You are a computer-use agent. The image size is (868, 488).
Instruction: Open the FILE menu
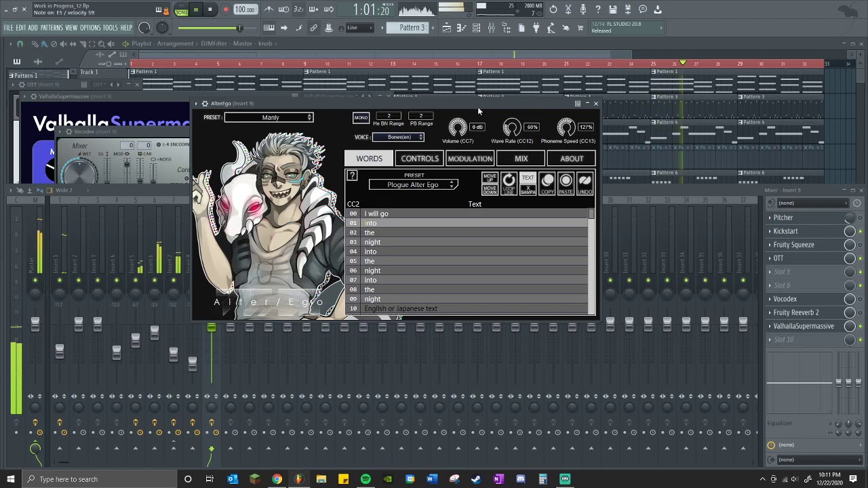coord(8,28)
